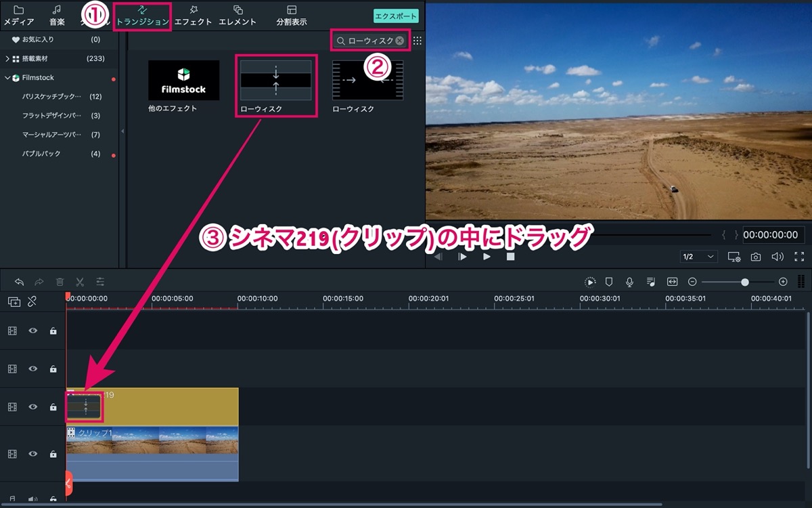Click the marker shield icon in timeline toolbar
The image size is (812, 508).
point(609,282)
